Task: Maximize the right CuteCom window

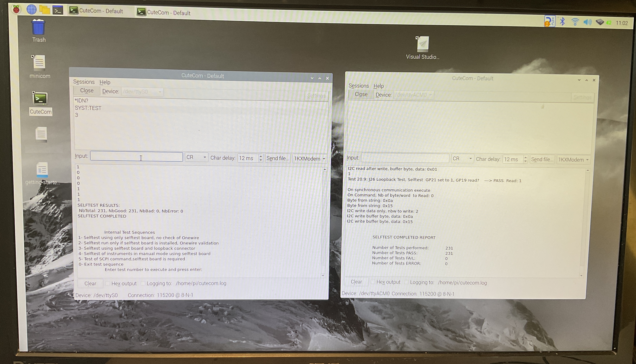Action: [x=586, y=80]
